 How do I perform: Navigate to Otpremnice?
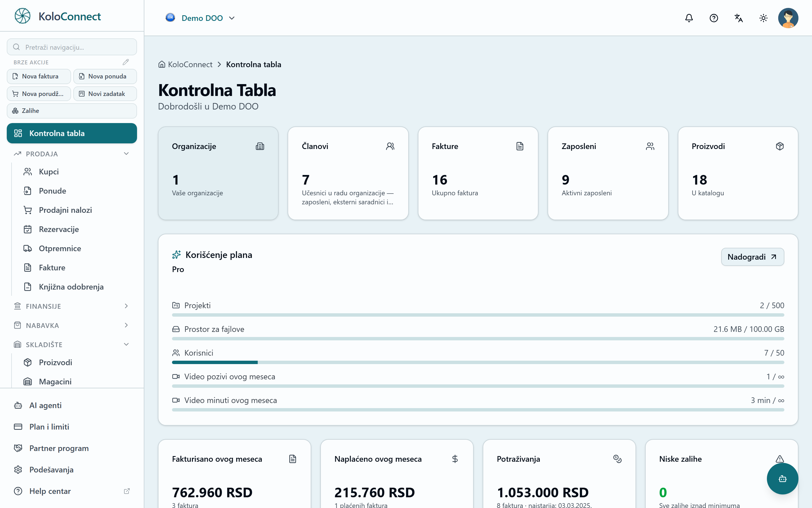[76, 248]
